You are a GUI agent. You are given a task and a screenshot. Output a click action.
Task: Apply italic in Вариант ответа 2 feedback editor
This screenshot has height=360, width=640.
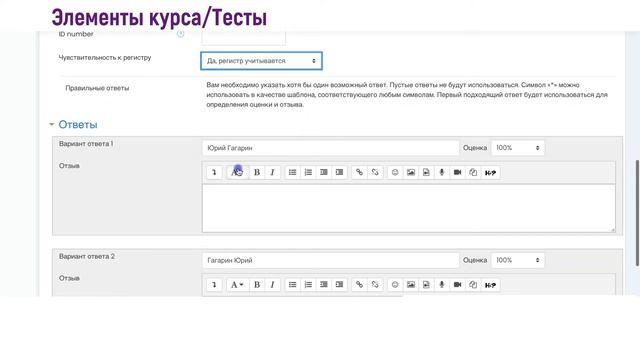coord(272,284)
